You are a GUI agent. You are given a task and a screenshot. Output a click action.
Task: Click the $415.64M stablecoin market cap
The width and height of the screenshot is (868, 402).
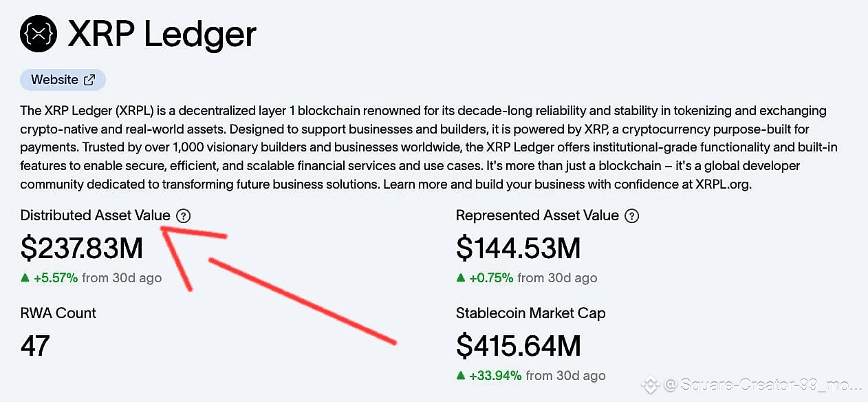518,346
